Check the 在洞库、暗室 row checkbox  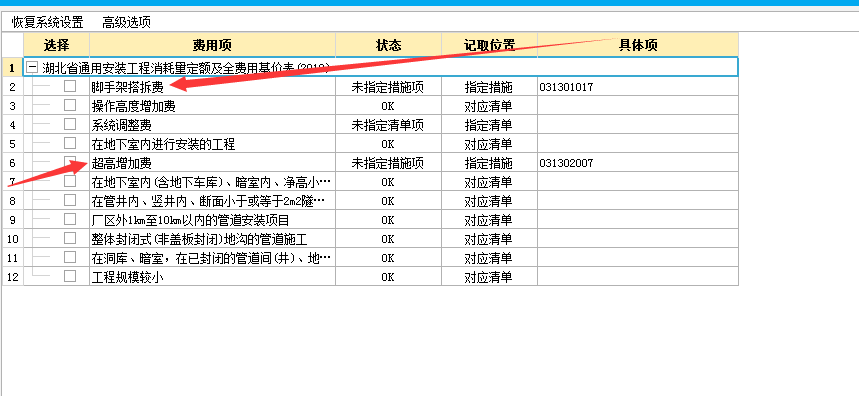click(x=70, y=257)
